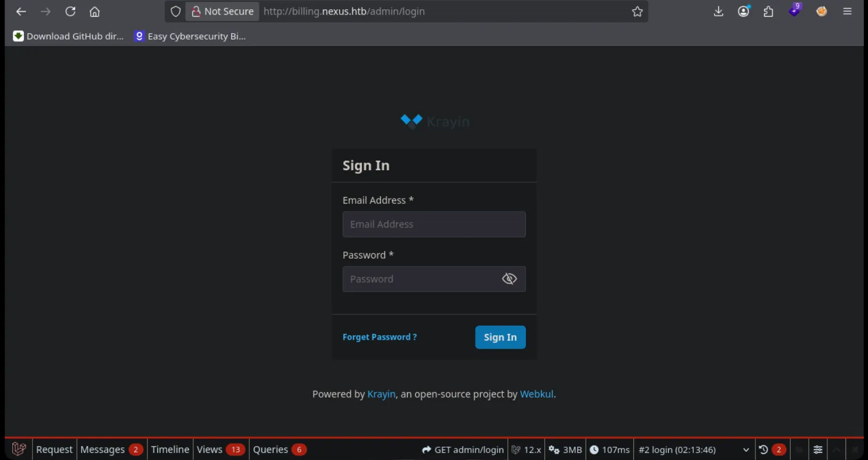Viewport: 868px width, 460px height.
Task: Click the Laravel debugbar logo icon
Action: tap(19, 449)
